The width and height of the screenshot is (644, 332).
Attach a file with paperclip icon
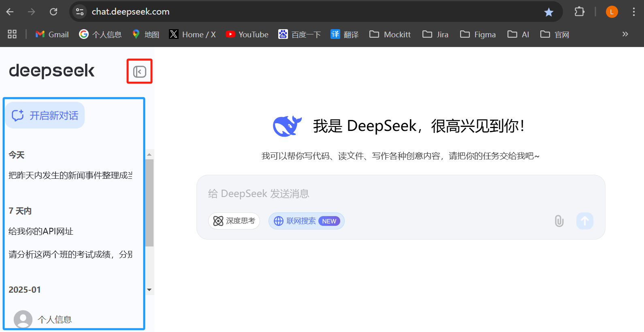click(x=559, y=221)
